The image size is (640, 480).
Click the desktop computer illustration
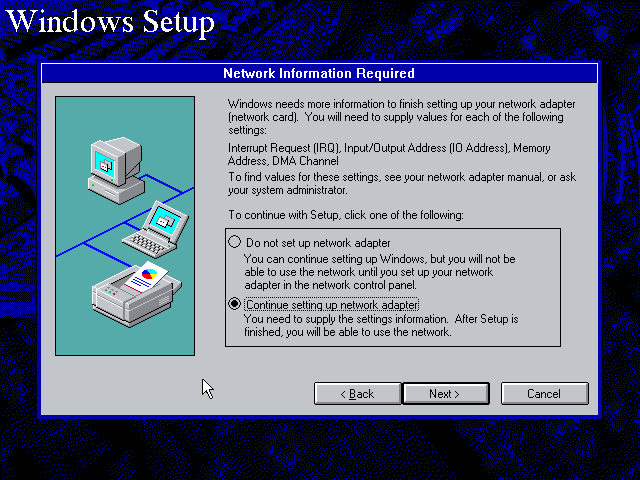[117, 171]
